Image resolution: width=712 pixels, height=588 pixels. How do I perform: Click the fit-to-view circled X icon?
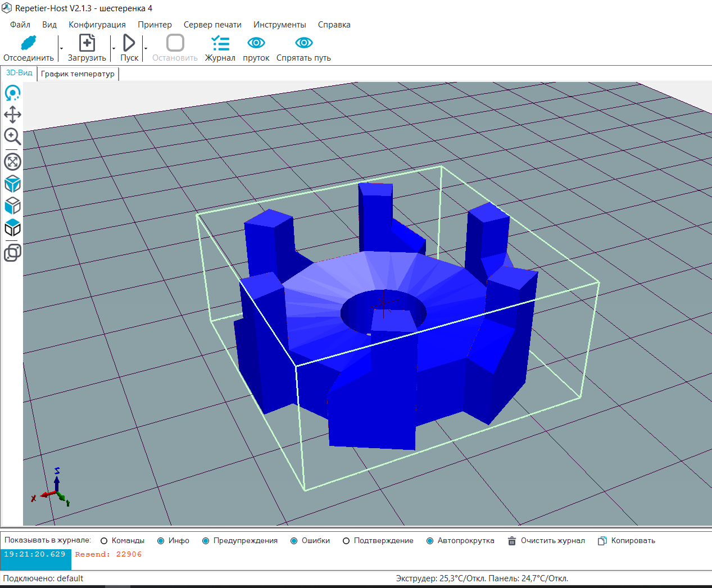(12, 162)
